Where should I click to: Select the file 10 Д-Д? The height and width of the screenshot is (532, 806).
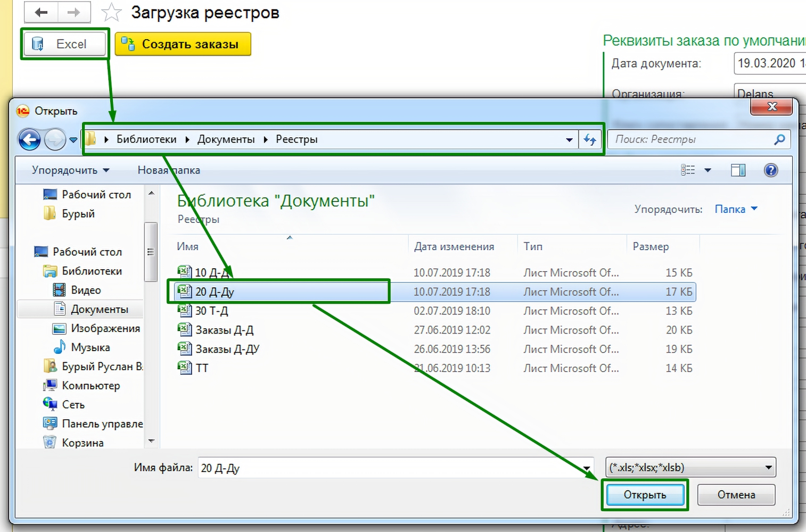pyautogui.click(x=435, y=272)
